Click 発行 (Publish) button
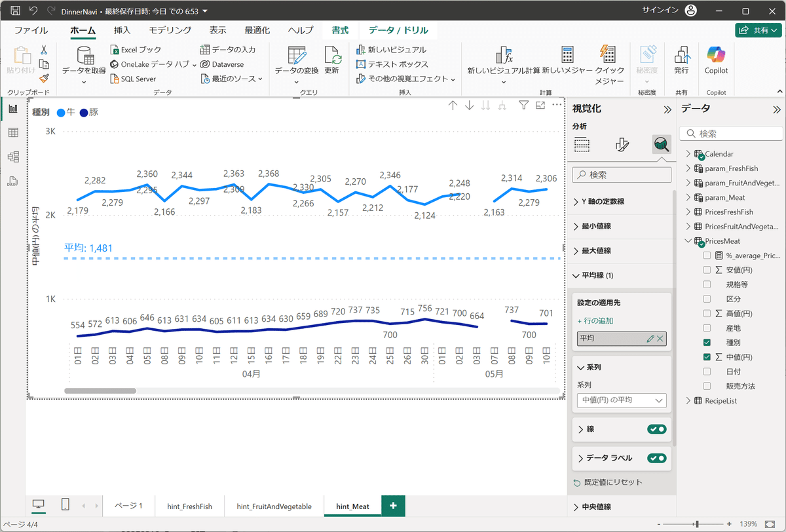 tap(681, 60)
